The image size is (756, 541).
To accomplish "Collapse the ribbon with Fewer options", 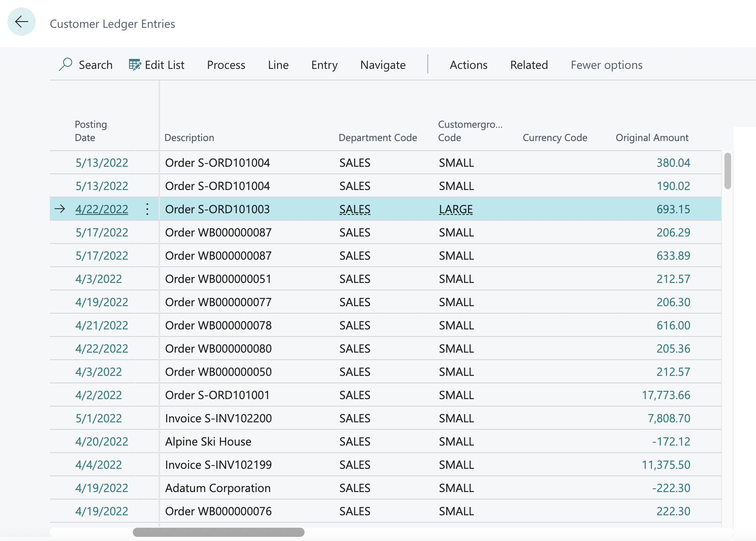I will [x=606, y=65].
